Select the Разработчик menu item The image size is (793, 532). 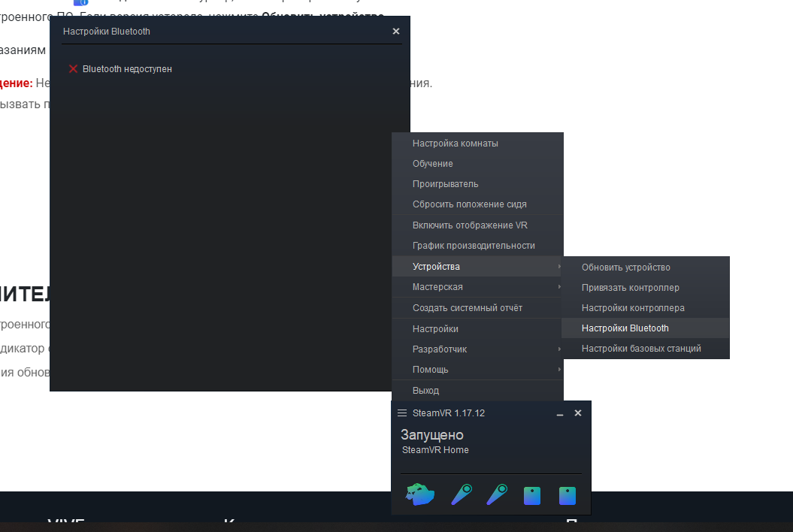click(x=477, y=349)
